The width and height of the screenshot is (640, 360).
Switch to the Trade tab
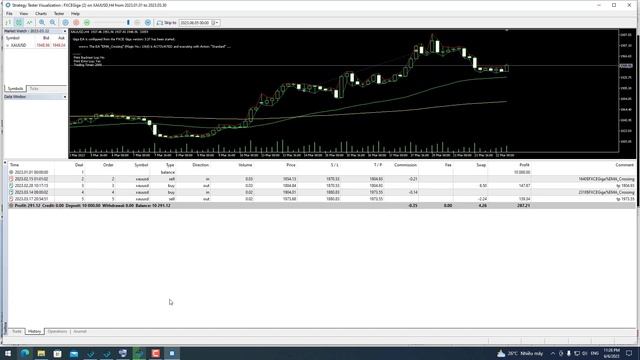tap(17, 331)
